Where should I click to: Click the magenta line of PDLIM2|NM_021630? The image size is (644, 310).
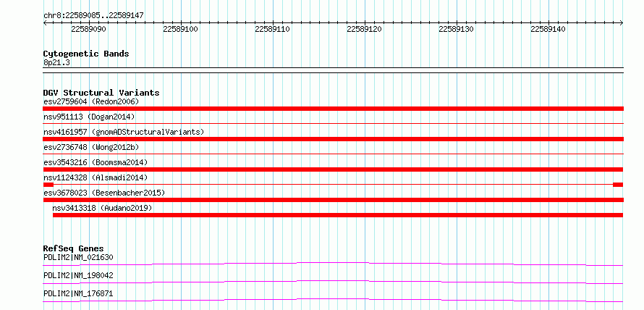(x=333, y=264)
